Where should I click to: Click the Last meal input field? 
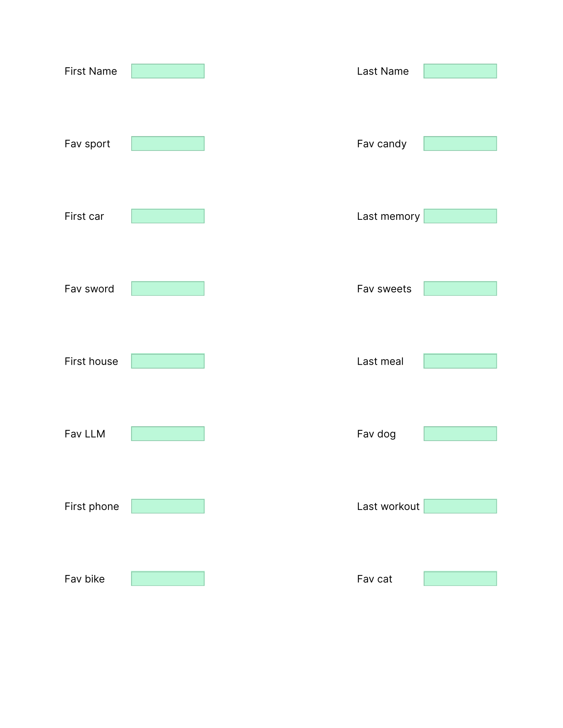click(x=460, y=361)
